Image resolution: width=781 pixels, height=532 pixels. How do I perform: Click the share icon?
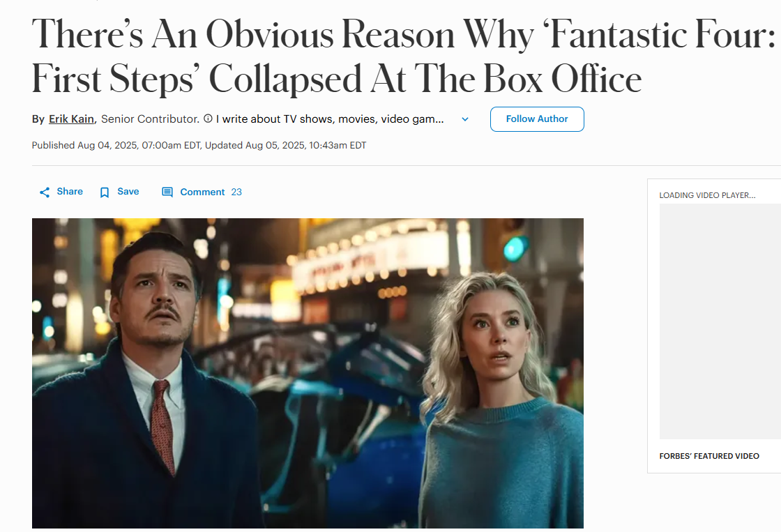45,192
